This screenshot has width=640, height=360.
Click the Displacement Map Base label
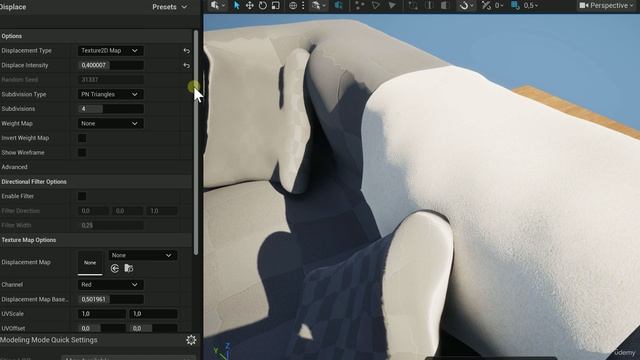[35, 299]
